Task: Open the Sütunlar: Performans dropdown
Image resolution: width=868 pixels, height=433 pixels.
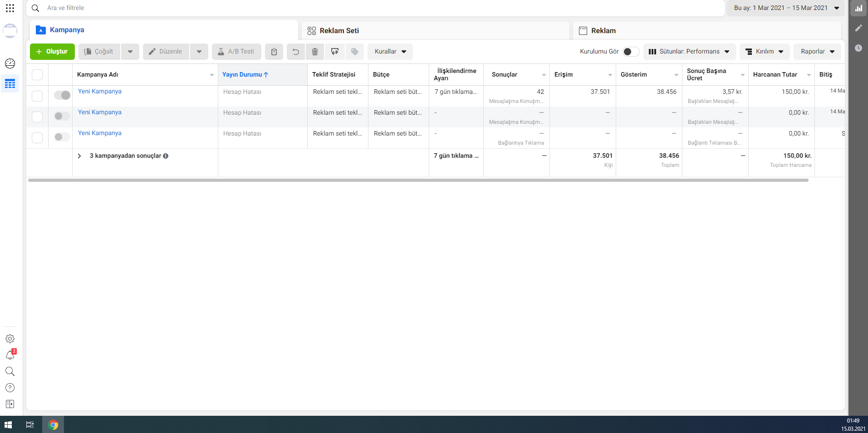Action: [x=689, y=52]
